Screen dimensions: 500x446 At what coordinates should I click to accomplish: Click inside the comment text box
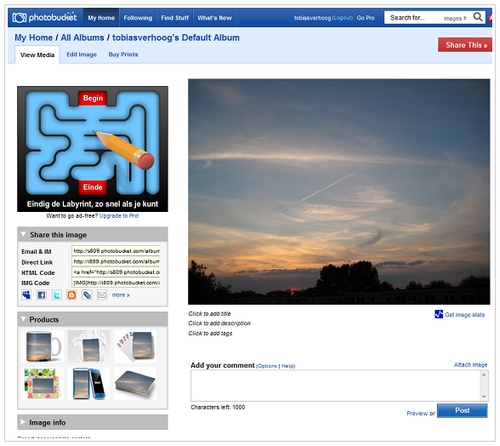coord(335,386)
